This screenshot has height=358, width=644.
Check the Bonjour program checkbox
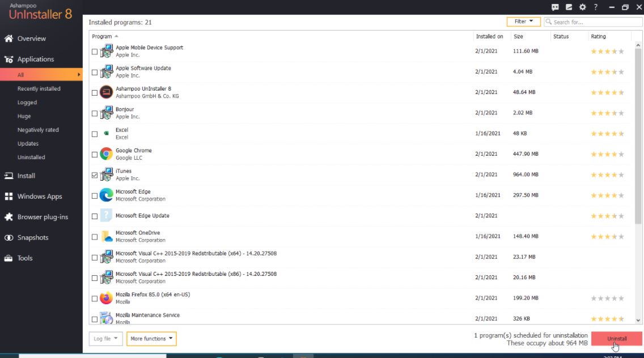pos(95,113)
